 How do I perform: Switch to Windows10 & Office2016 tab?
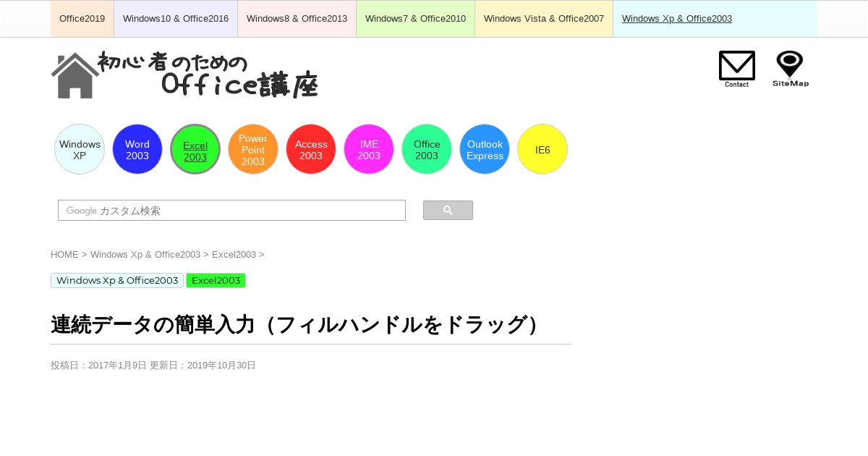point(176,19)
